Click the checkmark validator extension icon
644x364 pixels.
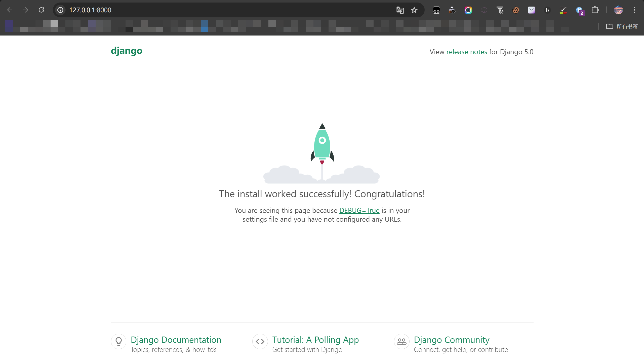click(563, 10)
